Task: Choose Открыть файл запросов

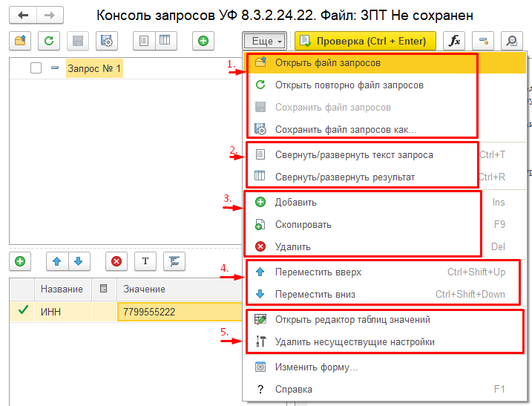Action: click(x=384, y=63)
